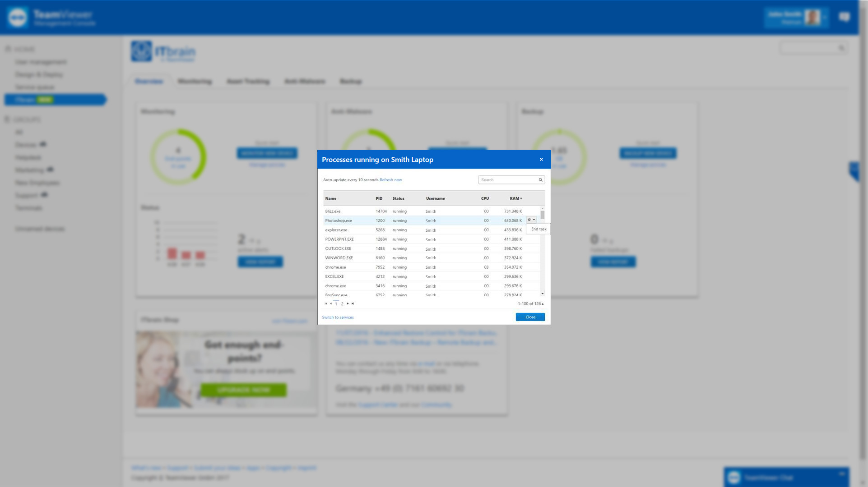Click the search magnifier icon in dialog
Screen dimensions: 868x487
pos(540,180)
